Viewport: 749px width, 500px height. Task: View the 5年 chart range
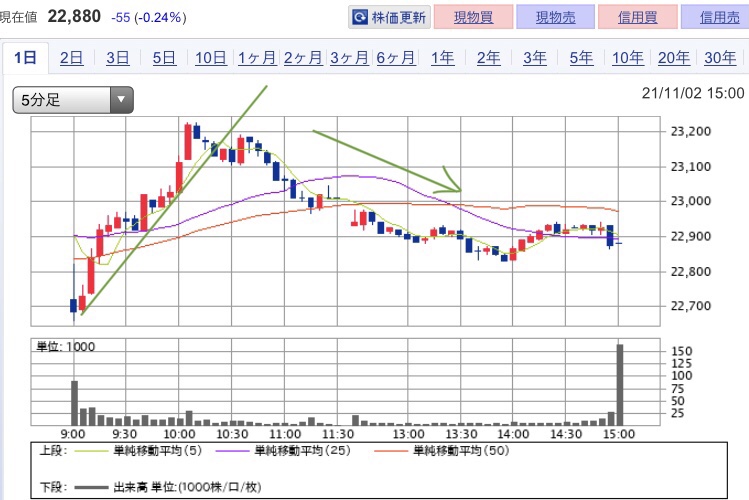[x=581, y=58]
